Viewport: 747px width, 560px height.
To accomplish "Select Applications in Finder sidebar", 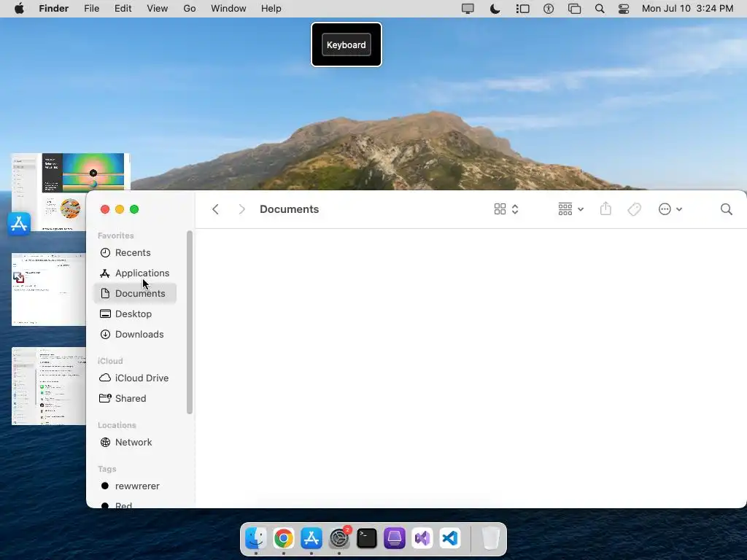I will point(135,273).
